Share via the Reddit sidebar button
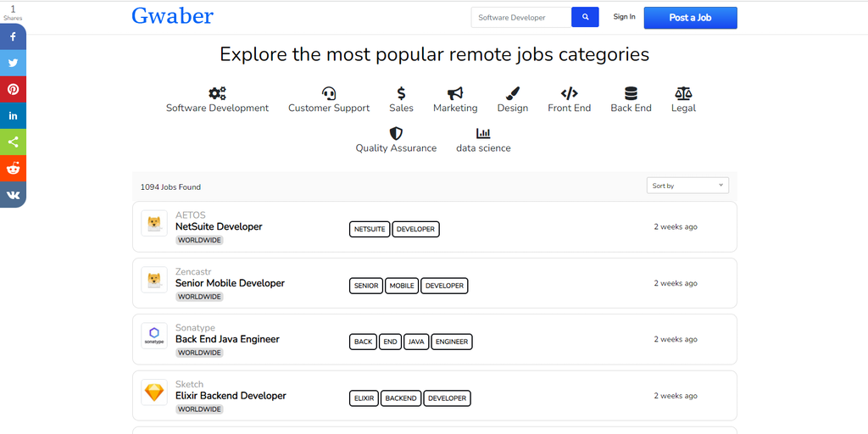 [x=14, y=168]
